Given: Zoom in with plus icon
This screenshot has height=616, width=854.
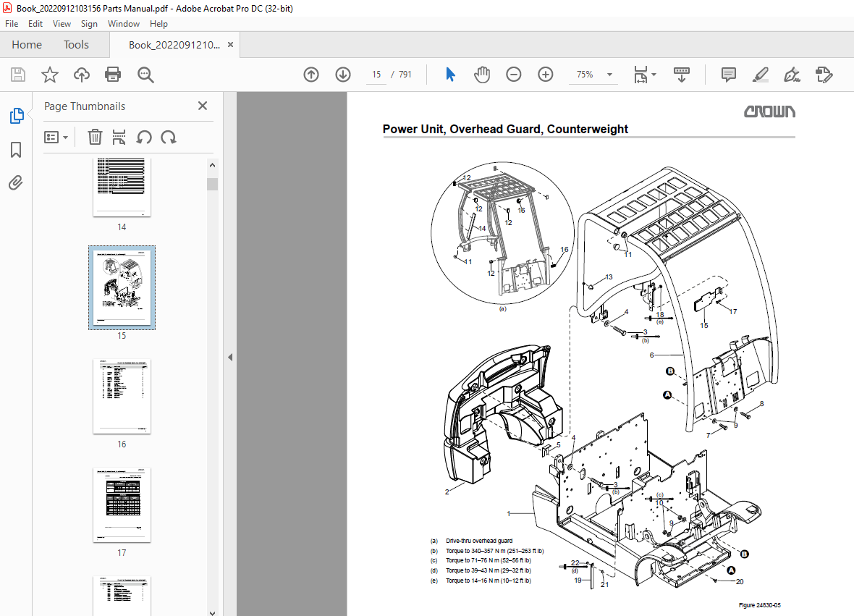Looking at the screenshot, I should point(545,75).
